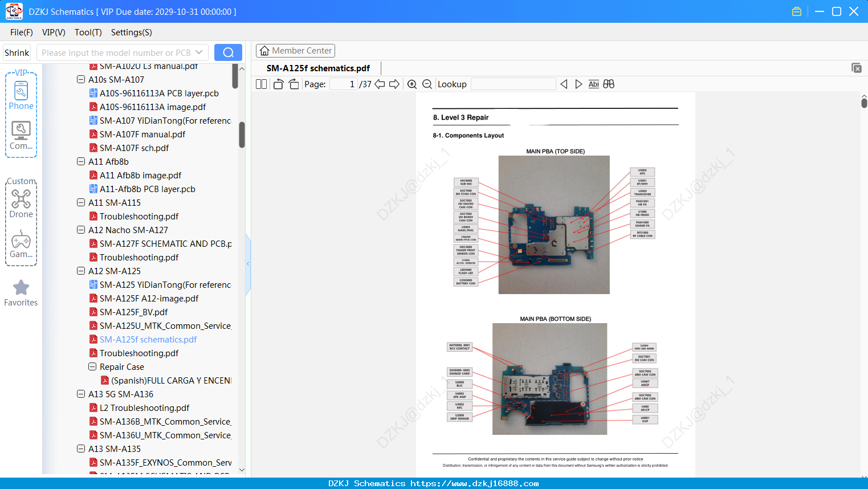This screenshot has height=489, width=868.
Task: Go to the previous page arrow
Action: click(x=380, y=84)
